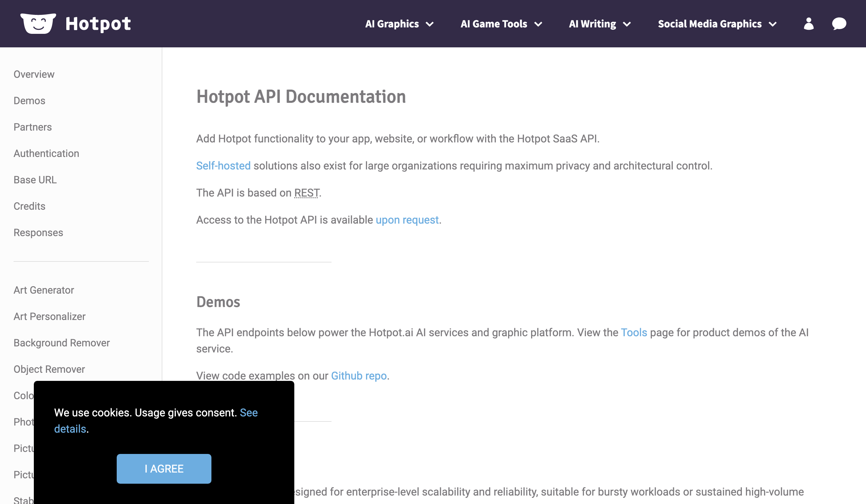This screenshot has width=866, height=504.
Task: Expand the AI Writing dropdown chevron
Action: pyautogui.click(x=627, y=24)
